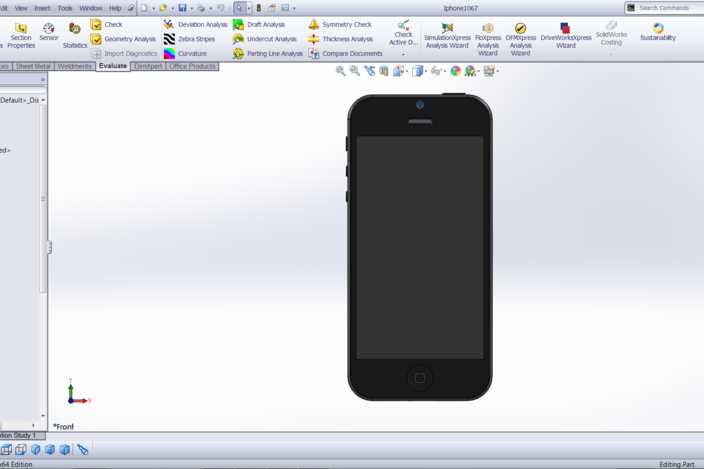Open the Window menu
Image resolution: width=704 pixels, height=469 pixels.
(91, 8)
